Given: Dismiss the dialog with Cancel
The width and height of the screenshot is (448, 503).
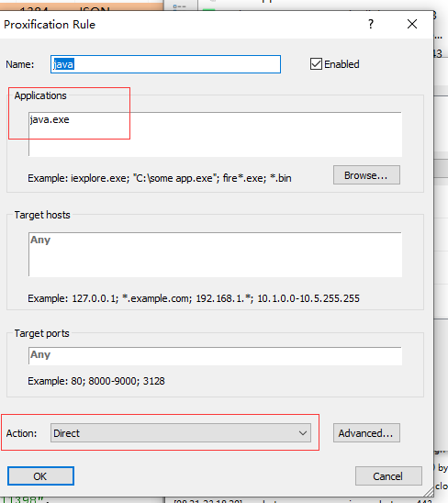Looking at the screenshot, I should tap(388, 476).
